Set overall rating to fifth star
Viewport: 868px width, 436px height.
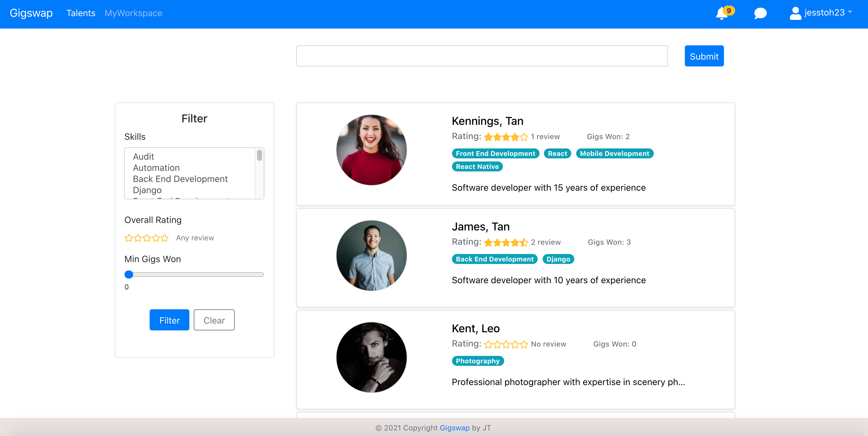click(x=165, y=238)
